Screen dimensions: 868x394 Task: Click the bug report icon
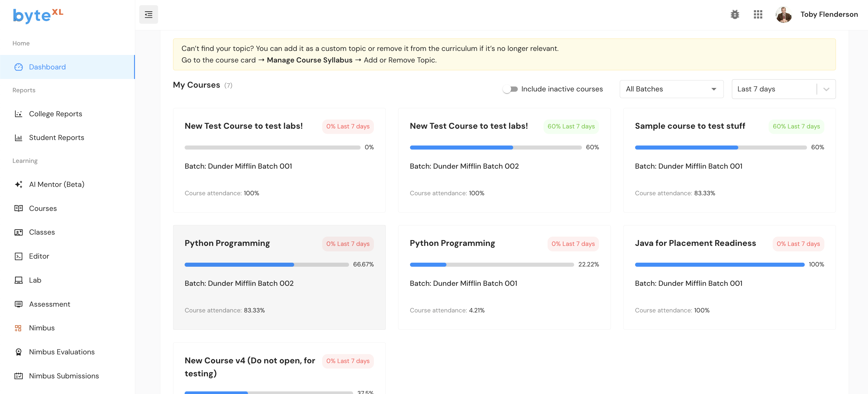(735, 14)
